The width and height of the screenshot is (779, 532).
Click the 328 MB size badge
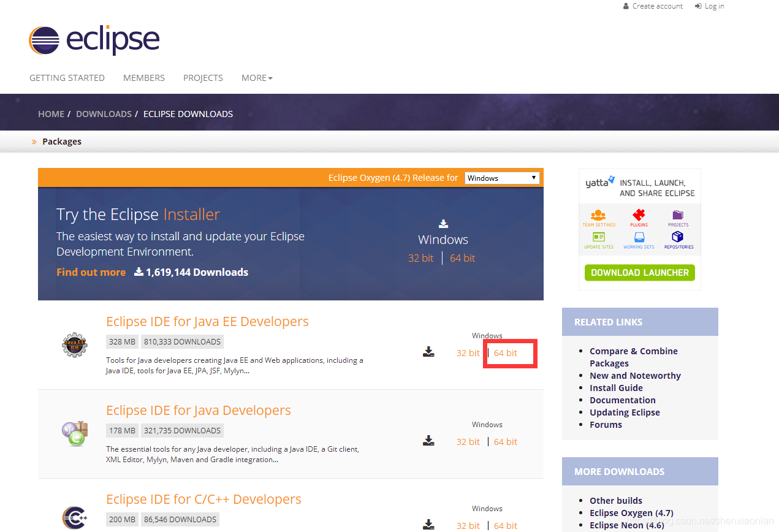(122, 341)
